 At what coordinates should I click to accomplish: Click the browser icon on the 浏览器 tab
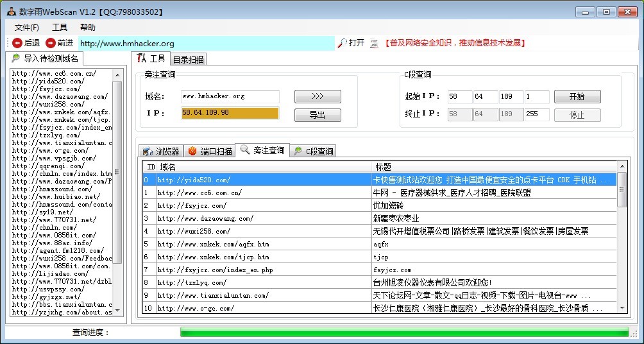click(x=148, y=151)
